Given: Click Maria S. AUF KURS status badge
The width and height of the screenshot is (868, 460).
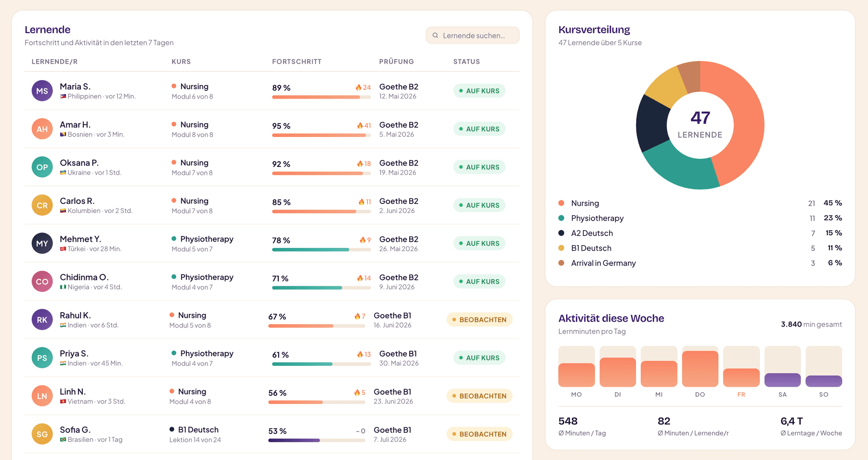Looking at the screenshot, I should click(479, 91).
